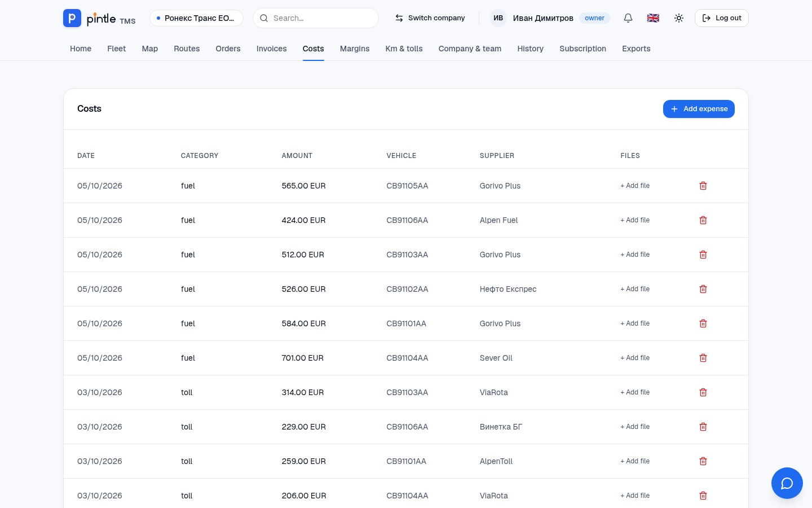Add file to the Винетка БГ expense
This screenshot has width=812, height=508.
[635, 427]
